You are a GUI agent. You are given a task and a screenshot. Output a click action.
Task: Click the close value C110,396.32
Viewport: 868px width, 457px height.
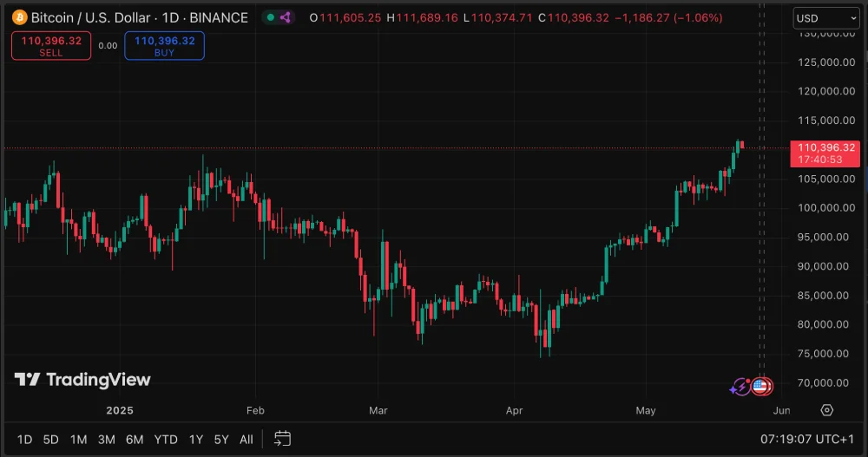(574, 17)
